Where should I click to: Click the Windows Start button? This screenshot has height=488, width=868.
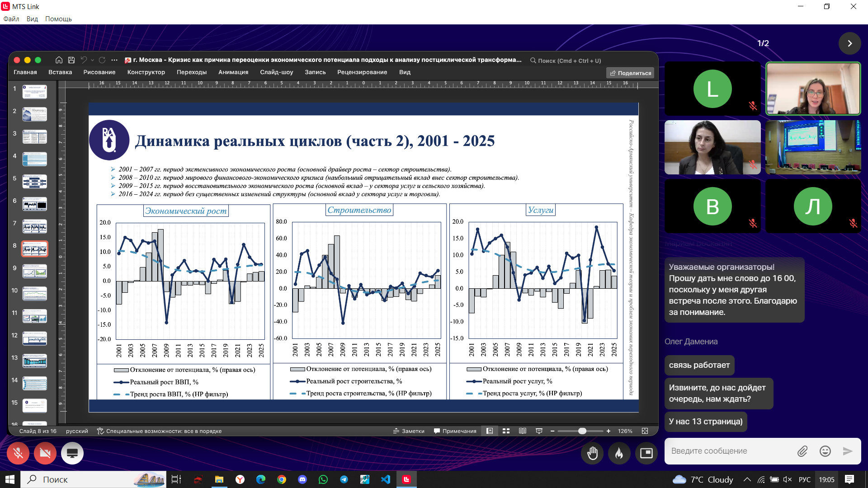point(10,479)
